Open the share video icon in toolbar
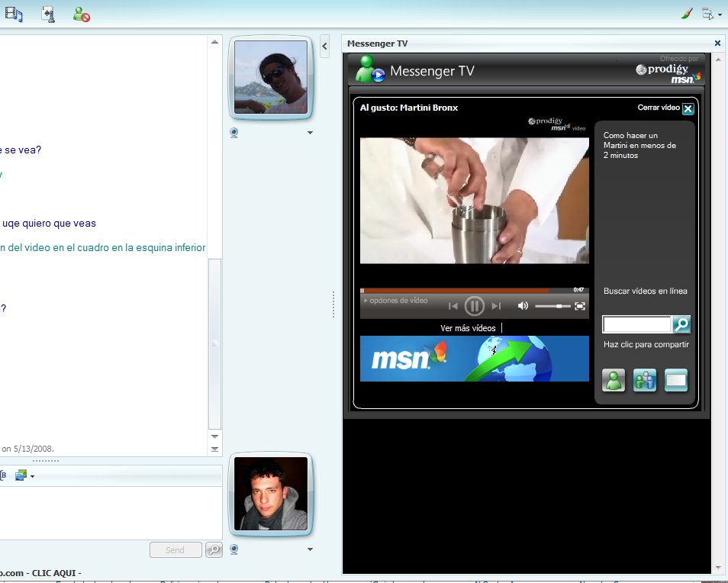The width and height of the screenshot is (728, 583). coord(14,14)
